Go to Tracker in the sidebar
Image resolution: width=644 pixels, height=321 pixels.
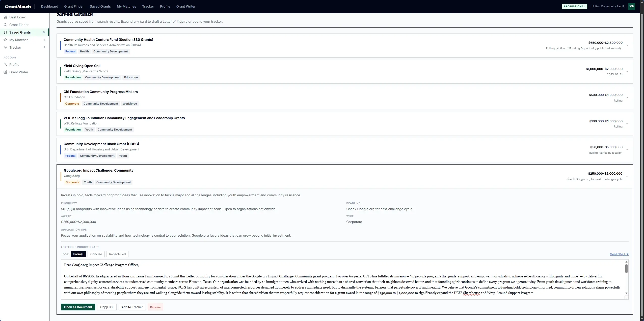tap(24, 47)
